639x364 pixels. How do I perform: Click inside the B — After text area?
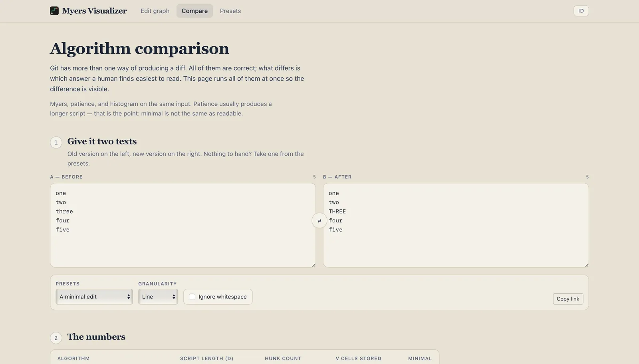(456, 225)
